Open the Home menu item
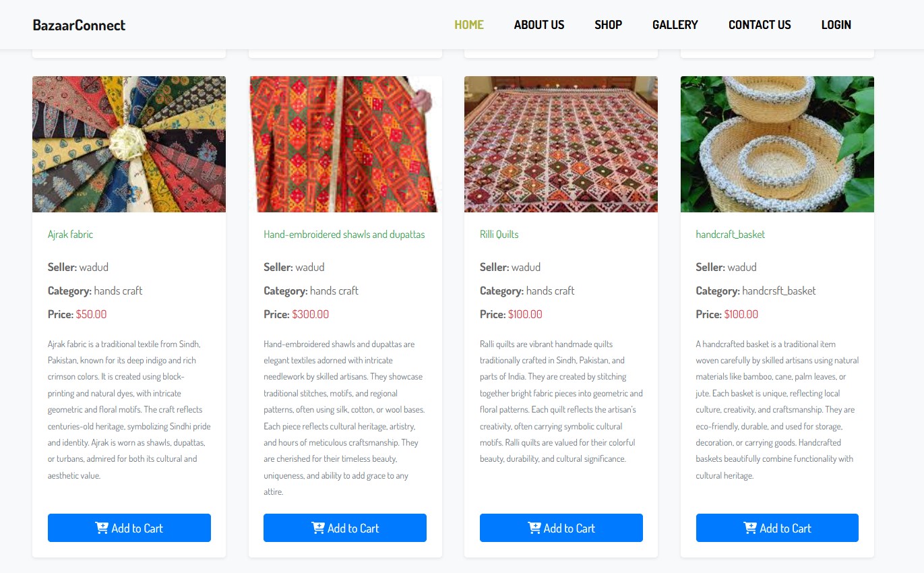 (469, 25)
